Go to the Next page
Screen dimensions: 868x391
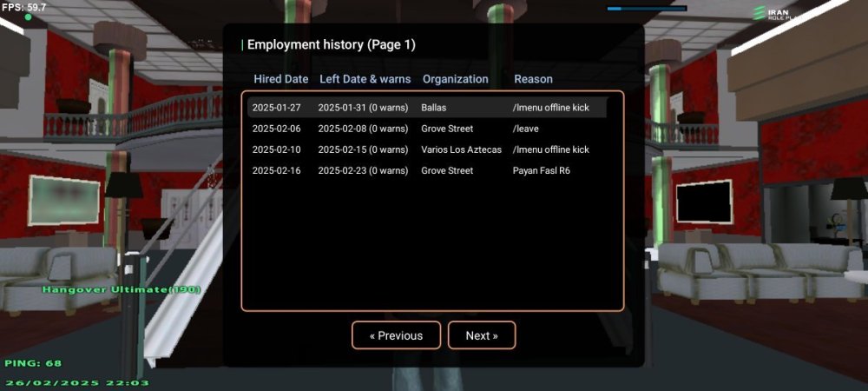[482, 335]
